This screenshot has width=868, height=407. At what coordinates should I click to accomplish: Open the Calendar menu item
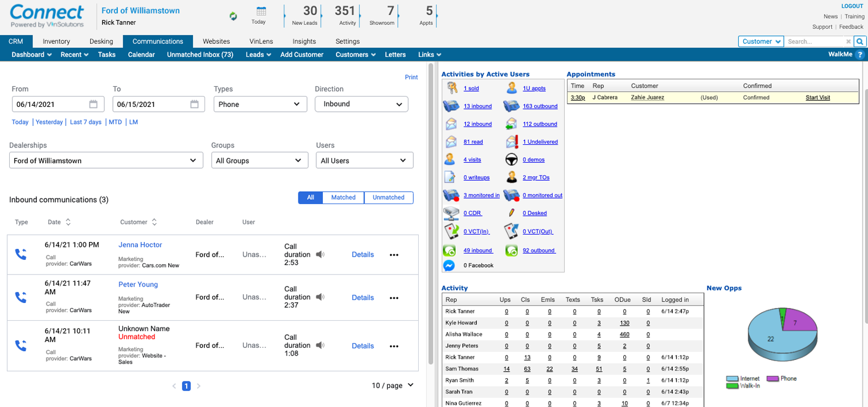[141, 54]
